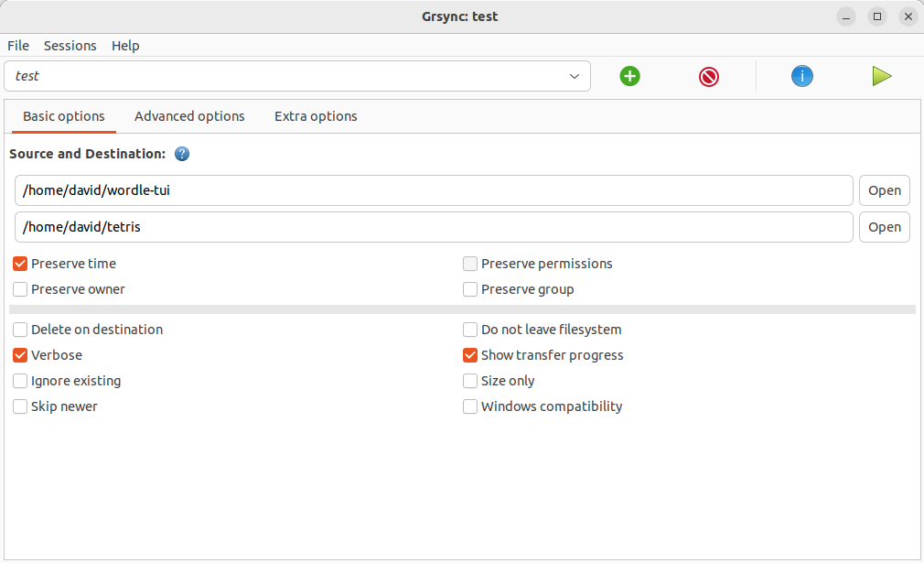Image resolution: width=924 pixels, height=563 pixels.
Task: Start a simulation with the blue info icon
Action: click(801, 76)
